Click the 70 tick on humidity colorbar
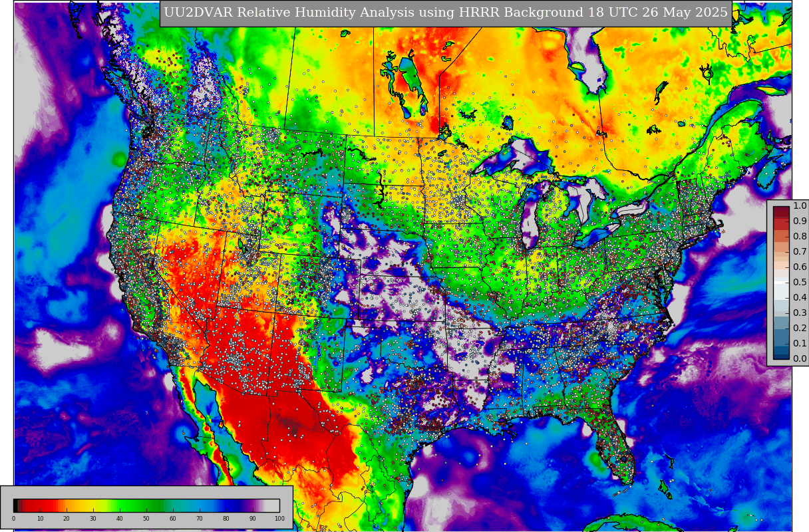 coord(200,519)
